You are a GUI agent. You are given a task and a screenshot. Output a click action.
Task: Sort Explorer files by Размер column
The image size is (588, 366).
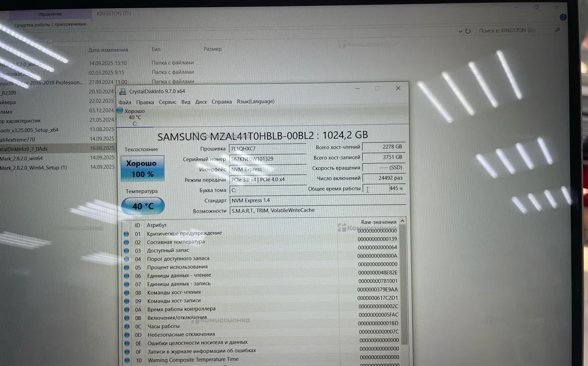click(213, 49)
